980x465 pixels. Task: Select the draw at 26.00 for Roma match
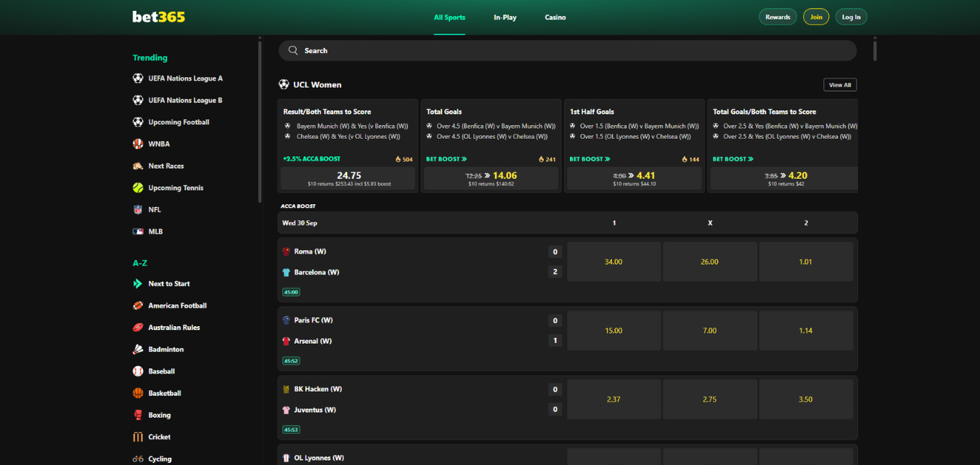point(710,262)
